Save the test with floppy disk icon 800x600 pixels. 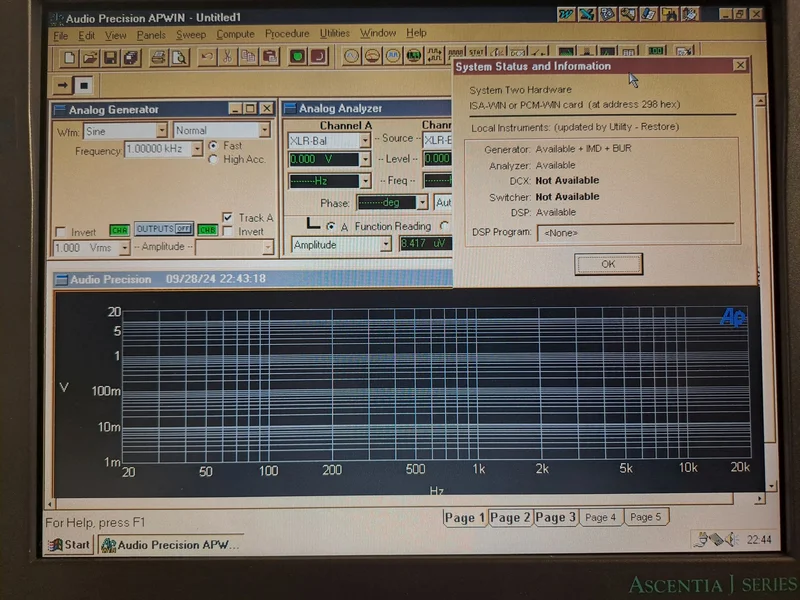tap(110, 58)
